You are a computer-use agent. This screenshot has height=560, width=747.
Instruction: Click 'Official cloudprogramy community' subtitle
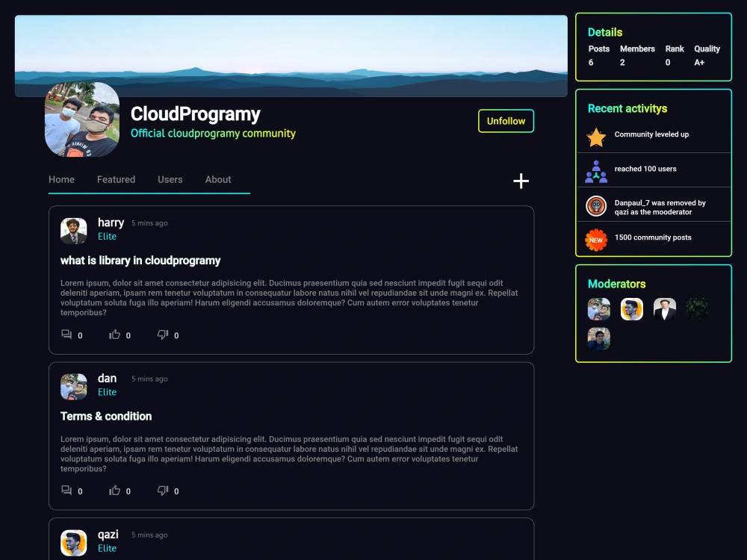(213, 134)
